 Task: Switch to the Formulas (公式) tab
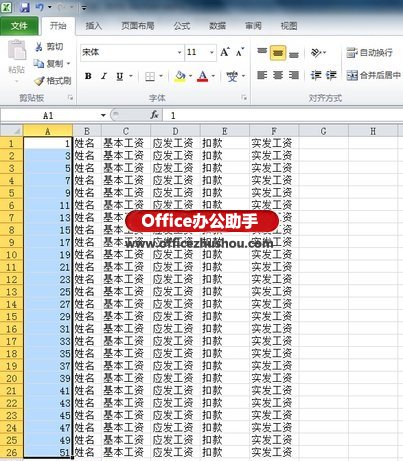pos(182,26)
